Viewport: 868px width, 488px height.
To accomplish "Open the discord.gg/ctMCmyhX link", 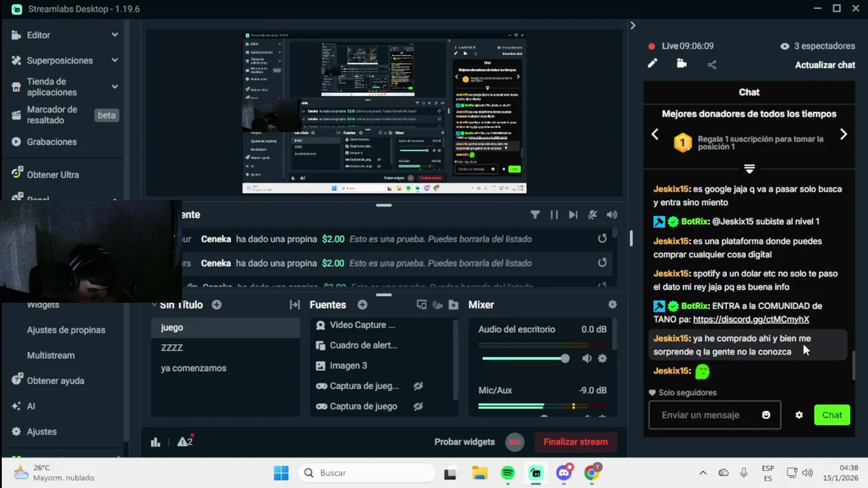I will pos(751,319).
